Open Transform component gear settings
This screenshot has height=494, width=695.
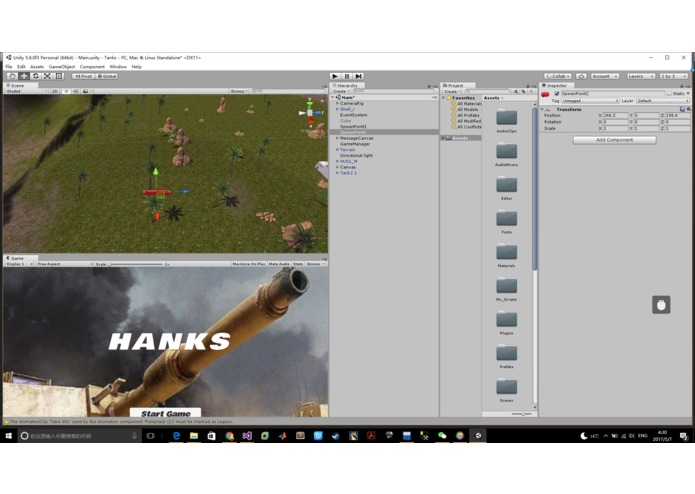tap(688, 109)
